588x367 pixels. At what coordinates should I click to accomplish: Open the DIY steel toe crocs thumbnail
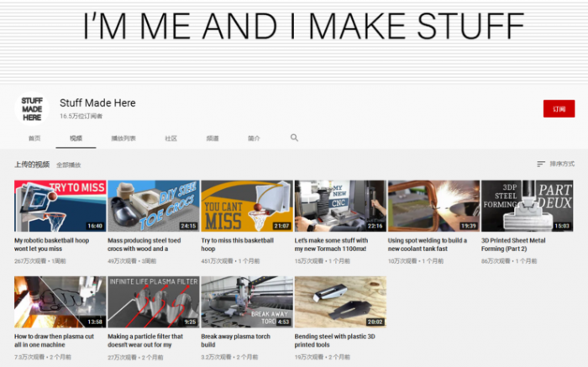pyautogui.click(x=153, y=206)
